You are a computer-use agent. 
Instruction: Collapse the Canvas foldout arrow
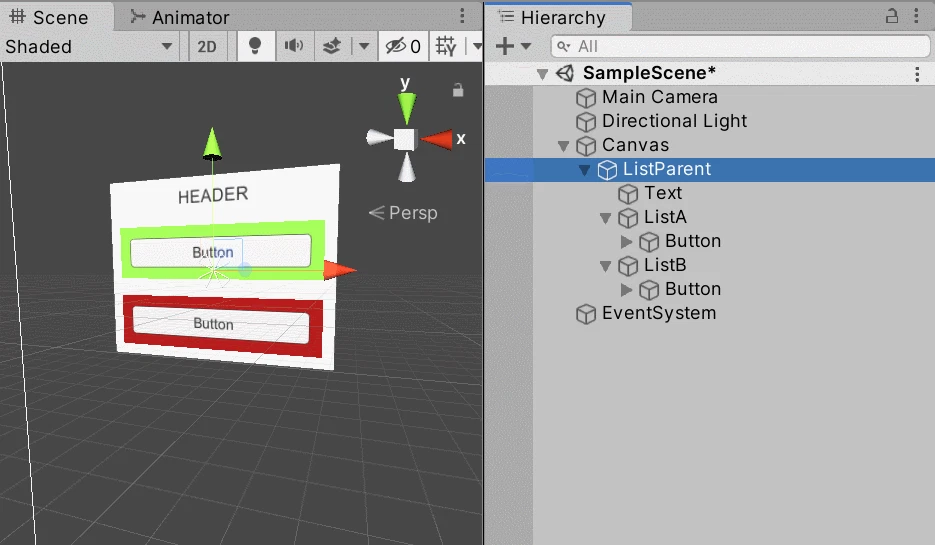pyautogui.click(x=564, y=145)
